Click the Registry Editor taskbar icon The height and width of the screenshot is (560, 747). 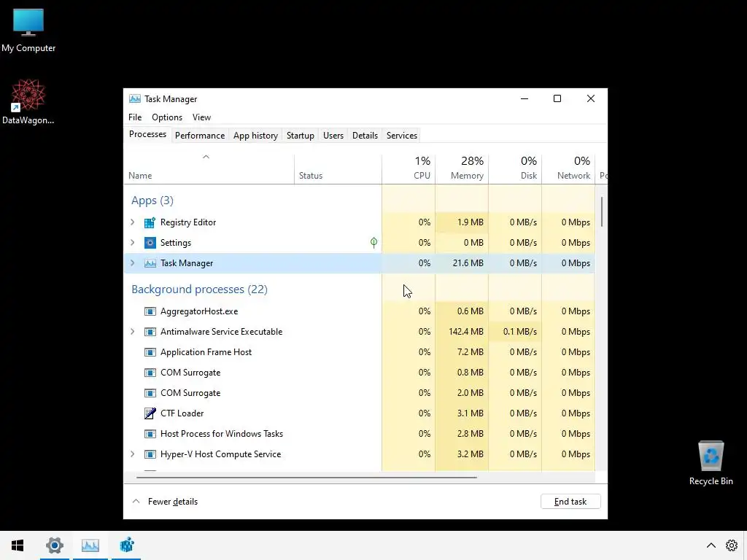pos(127,545)
